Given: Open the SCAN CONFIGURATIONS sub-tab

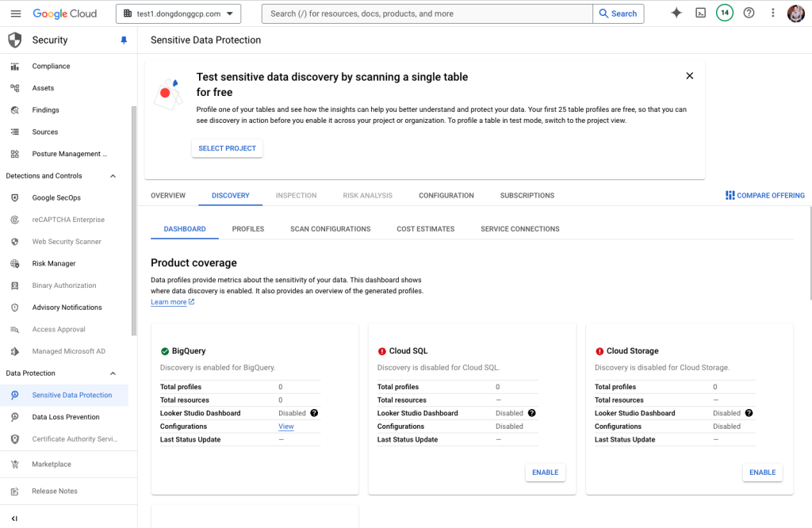Looking at the screenshot, I should (331, 229).
